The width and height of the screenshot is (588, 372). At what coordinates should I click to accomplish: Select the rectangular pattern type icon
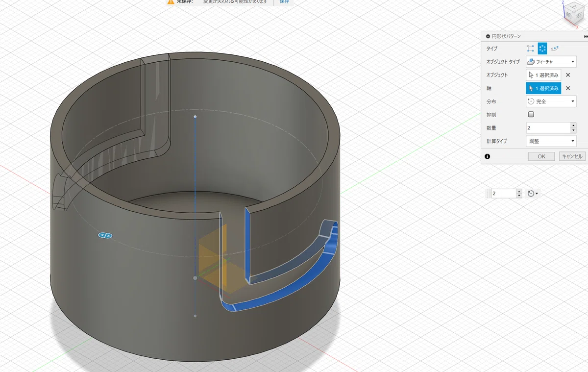click(530, 49)
